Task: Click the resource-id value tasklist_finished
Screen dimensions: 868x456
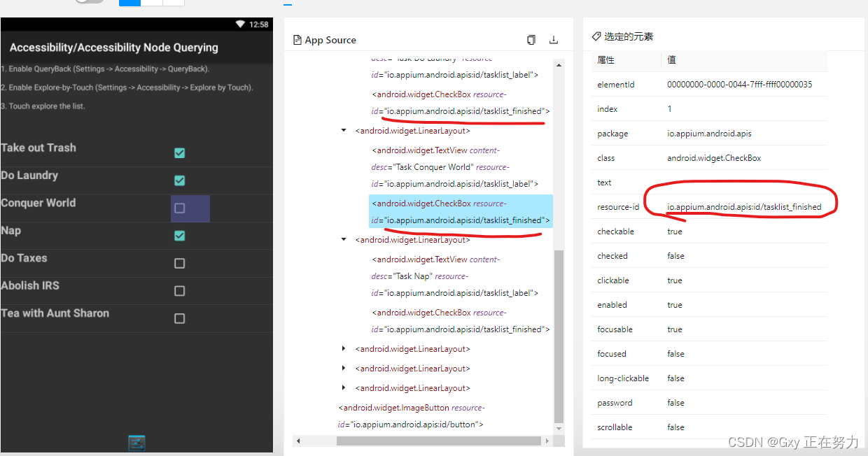Action: pos(744,207)
